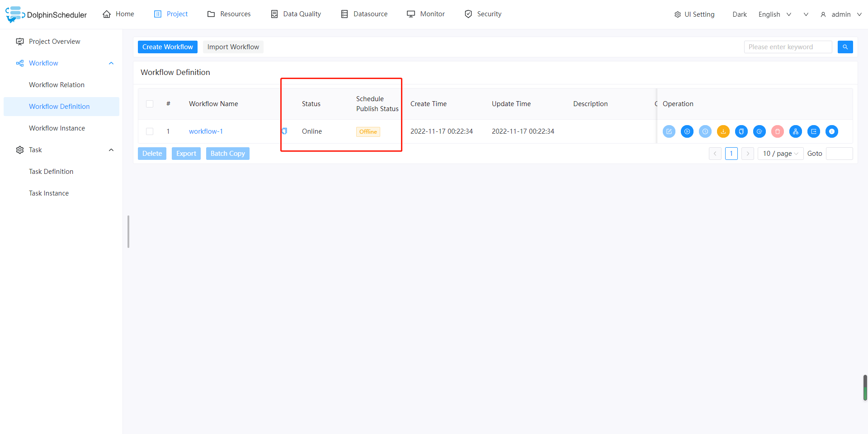Viewport: 868px width, 434px height.
Task: Toggle the select-all checkbox in table header
Action: click(150, 104)
